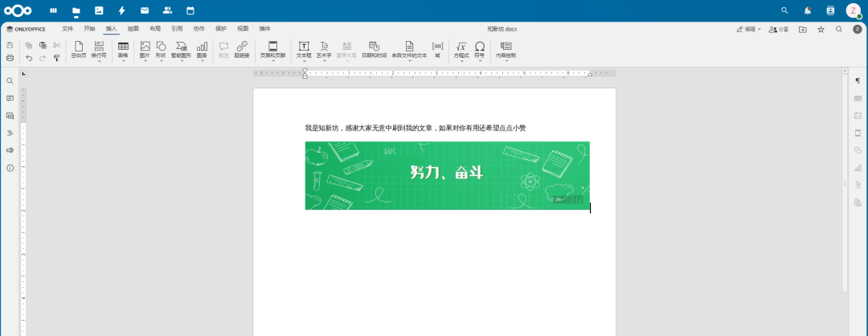Open paragraph settings in right sidebar
Viewport: 868px width, 336px height.
[858, 81]
